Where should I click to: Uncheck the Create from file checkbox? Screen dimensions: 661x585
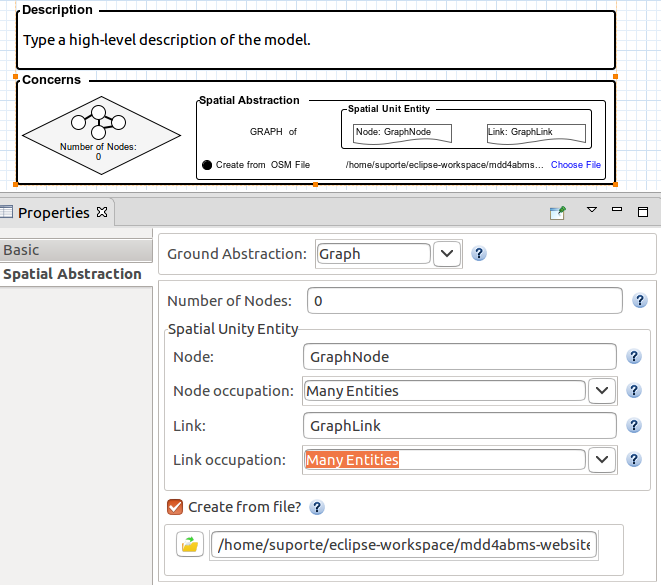click(x=175, y=507)
